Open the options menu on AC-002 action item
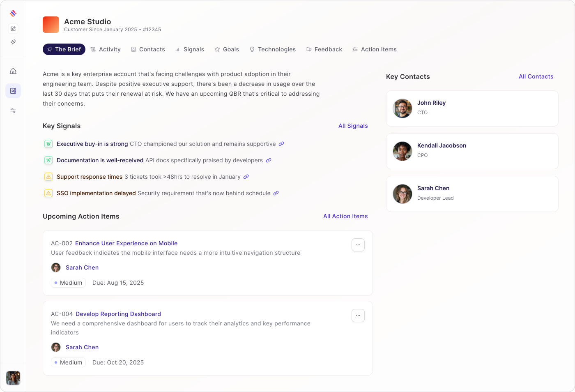The height and width of the screenshot is (392, 575). pyautogui.click(x=358, y=245)
